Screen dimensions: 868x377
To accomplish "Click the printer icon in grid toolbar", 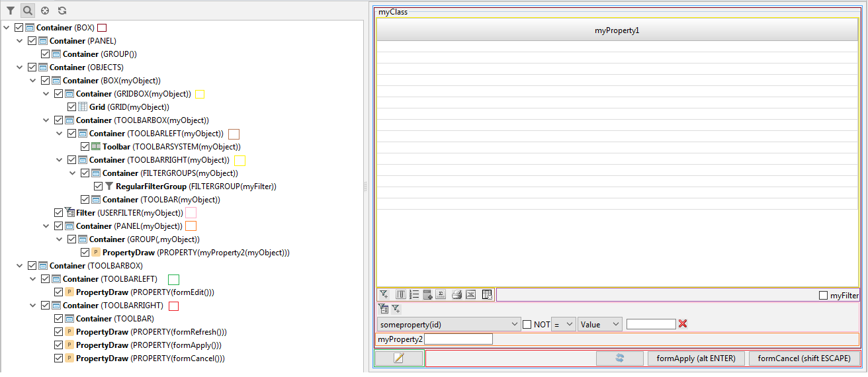I will point(456,295).
